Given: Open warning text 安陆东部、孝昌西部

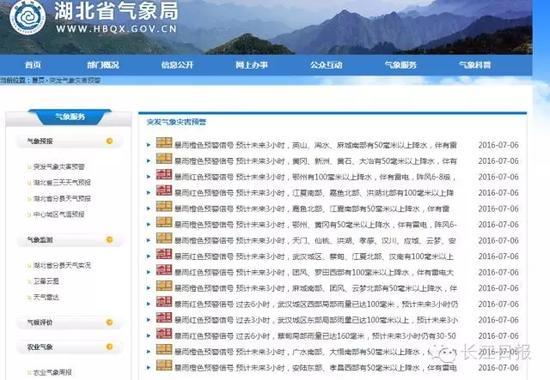Looking at the screenshot, I should click(316, 368).
